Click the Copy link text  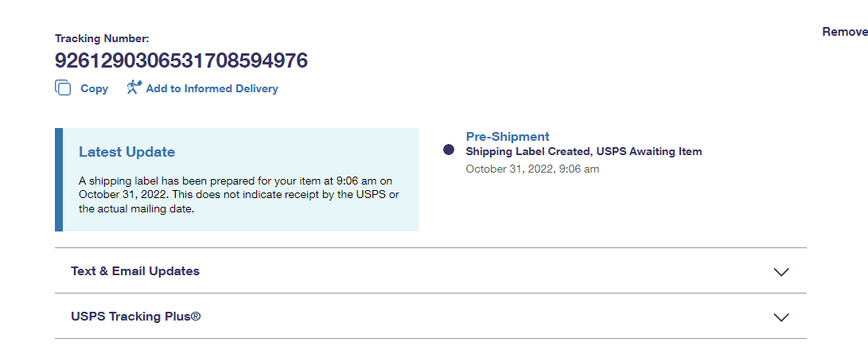pyautogui.click(x=94, y=89)
